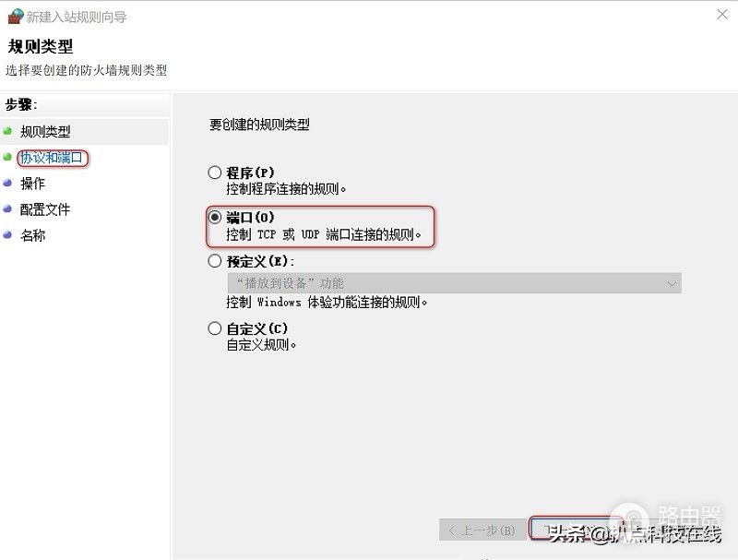
Task: Jump to the 操作 step
Action: pos(32,184)
